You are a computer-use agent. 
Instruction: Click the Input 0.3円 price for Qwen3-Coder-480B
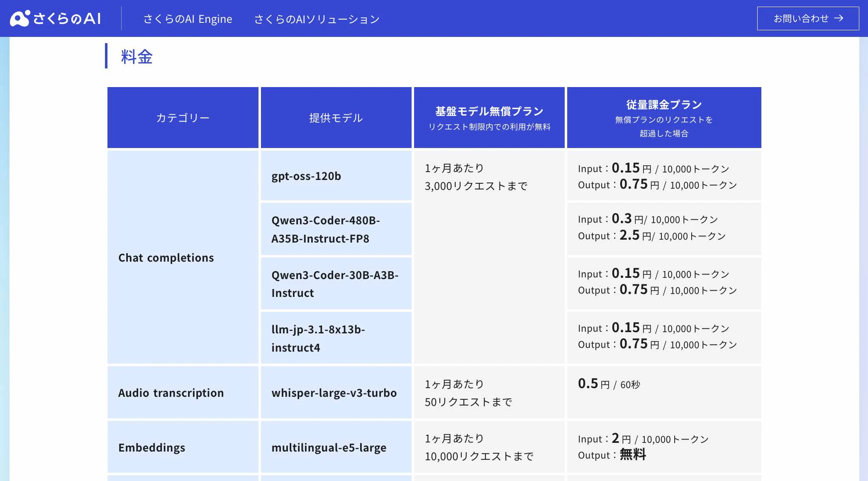coord(648,219)
